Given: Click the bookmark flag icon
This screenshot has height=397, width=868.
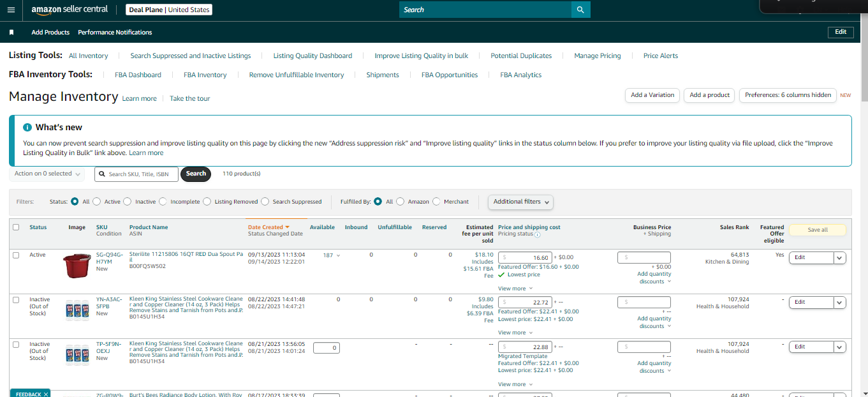Looking at the screenshot, I should (11, 32).
